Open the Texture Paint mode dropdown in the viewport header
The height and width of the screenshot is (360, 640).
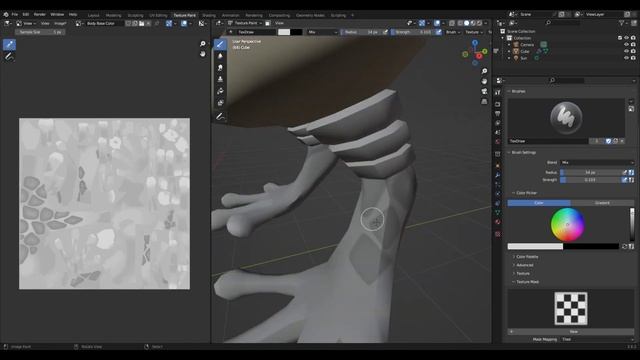coord(245,23)
